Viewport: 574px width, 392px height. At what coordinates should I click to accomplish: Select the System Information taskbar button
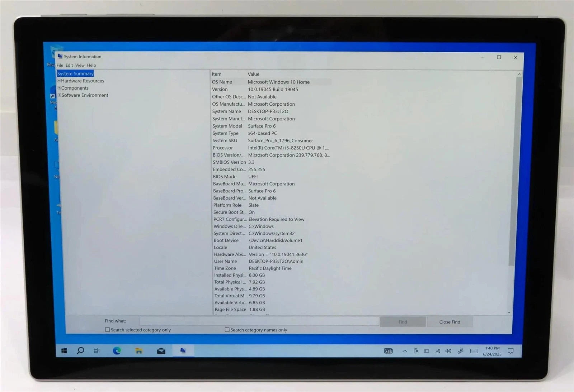(183, 350)
